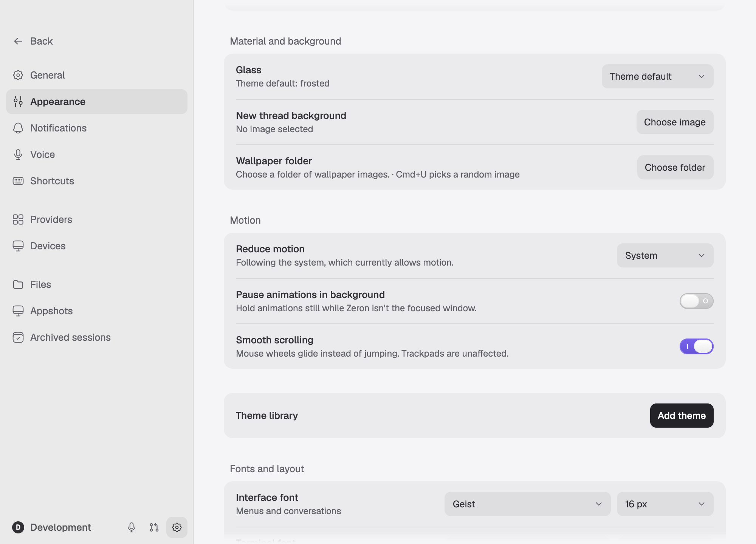Image resolution: width=756 pixels, height=544 pixels.
Task: Go to General settings
Action: pyautogui.click(x=97, y=75)
